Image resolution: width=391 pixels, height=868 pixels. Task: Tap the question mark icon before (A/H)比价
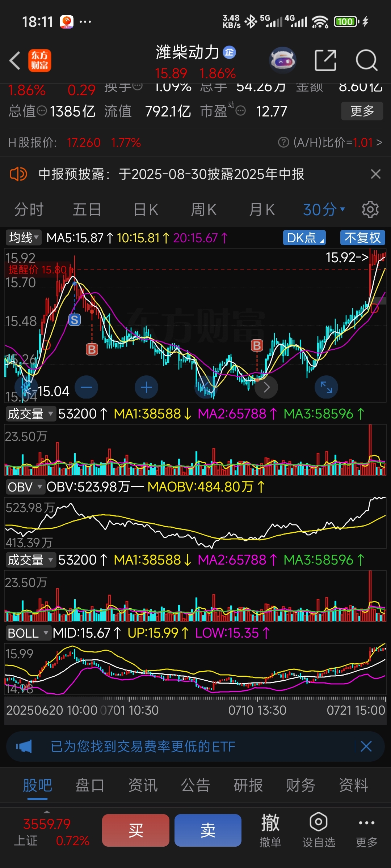tap(283, 142)
